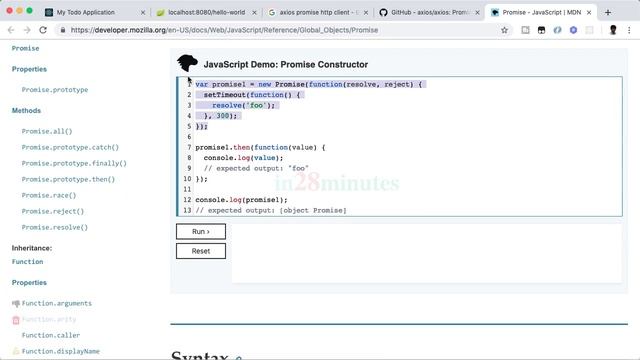Bookmark this page with the star icon

(x=504, y=30)
